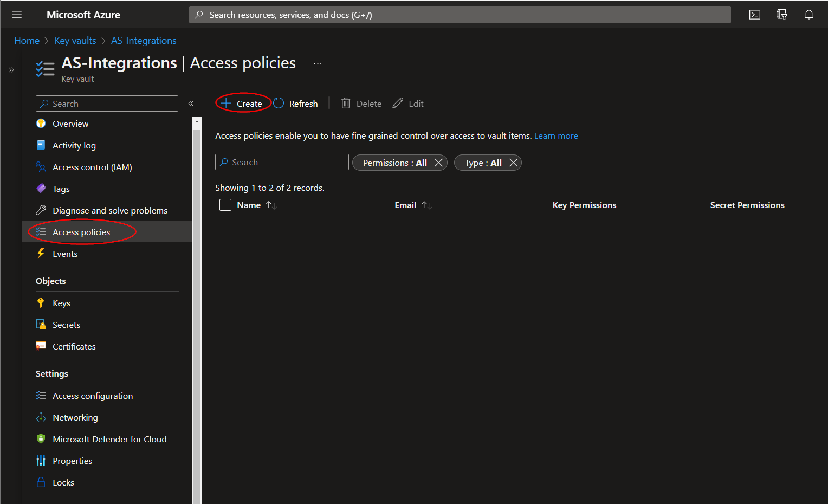828x504 pixels.
Task: Open the Permissions : All filter
Action: (394, 163)
